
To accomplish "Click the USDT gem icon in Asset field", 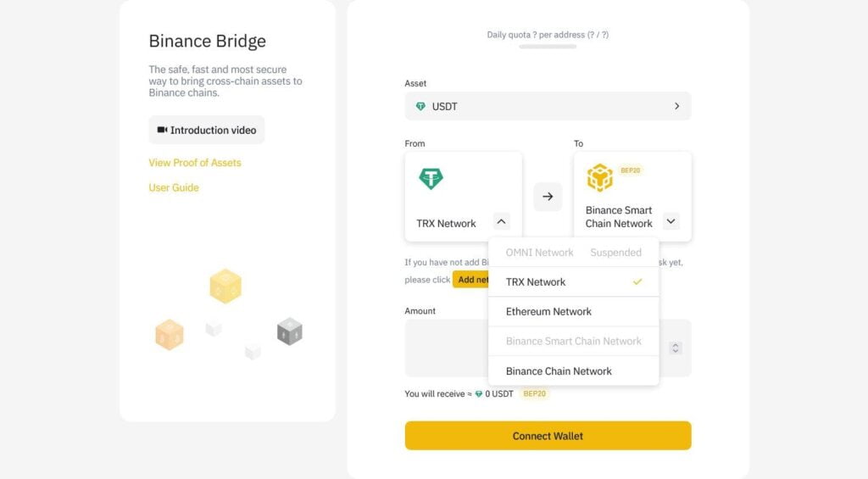I will [x=420, y=107].
